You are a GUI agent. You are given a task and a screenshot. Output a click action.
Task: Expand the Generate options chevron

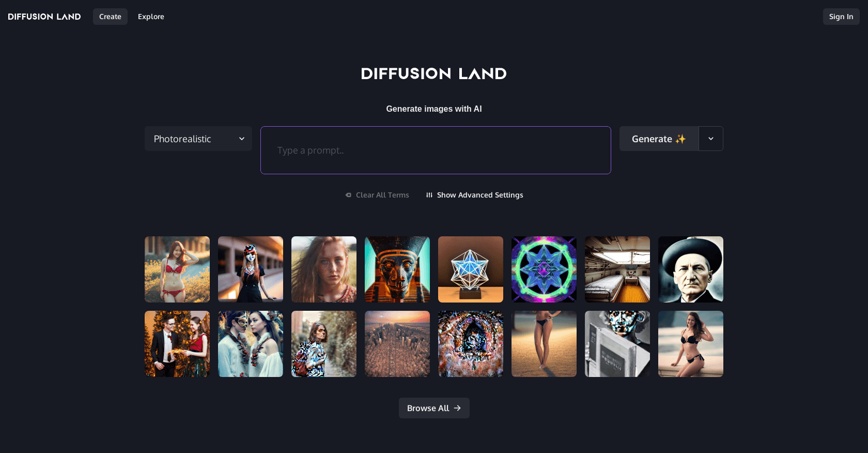[x=711, y=139]
